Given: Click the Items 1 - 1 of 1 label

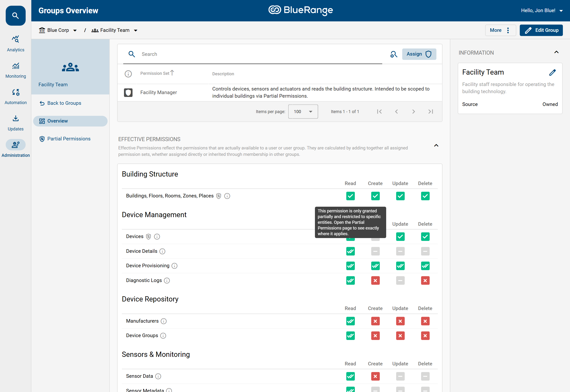Looking at the screenshot, I should [345, 112].
